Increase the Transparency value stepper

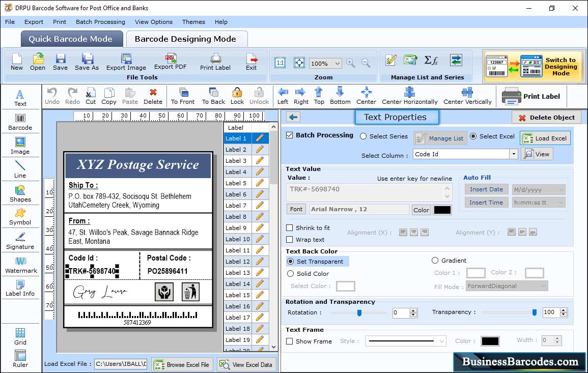[563, 310]
